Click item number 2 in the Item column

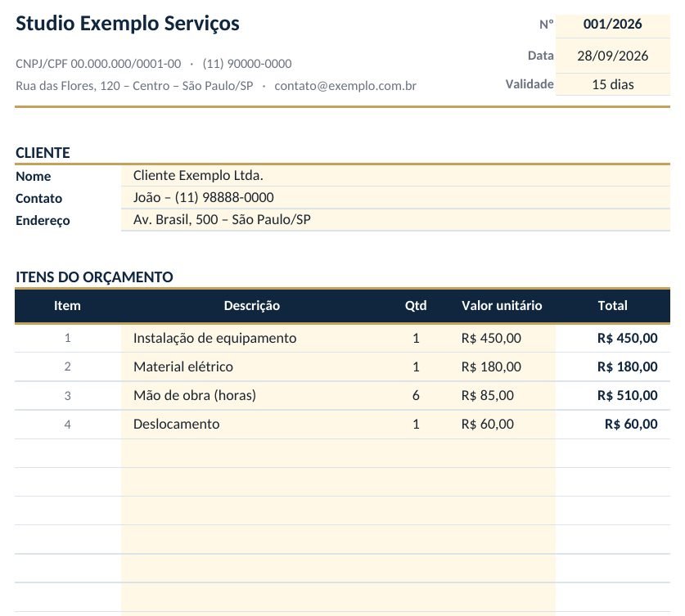67,366
